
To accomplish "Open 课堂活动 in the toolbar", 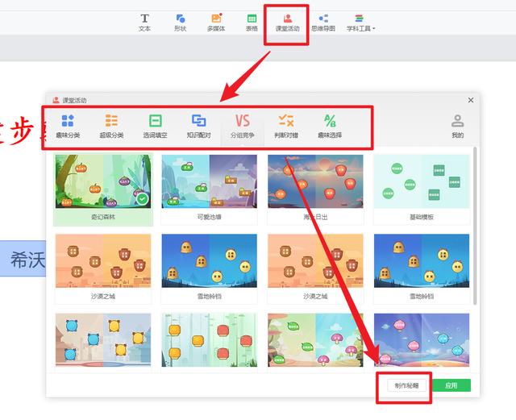I will tap(287, 23).
